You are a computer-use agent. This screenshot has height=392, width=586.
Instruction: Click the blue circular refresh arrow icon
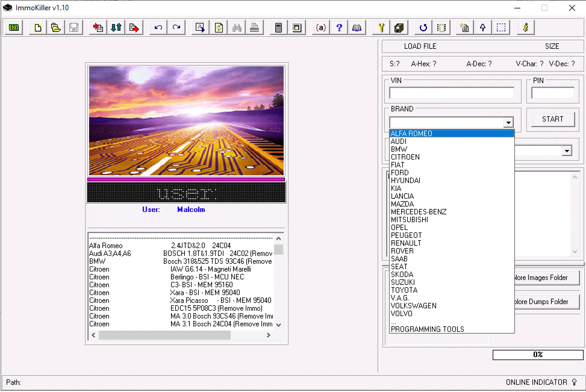(x=423, y=28)
